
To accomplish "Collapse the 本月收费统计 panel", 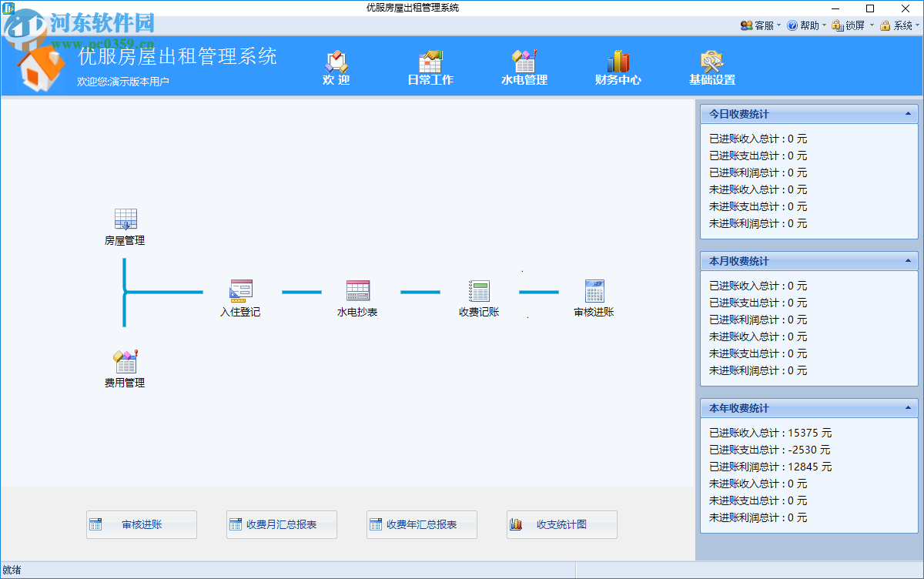I will pyautogui.click(x=907, y=261).
